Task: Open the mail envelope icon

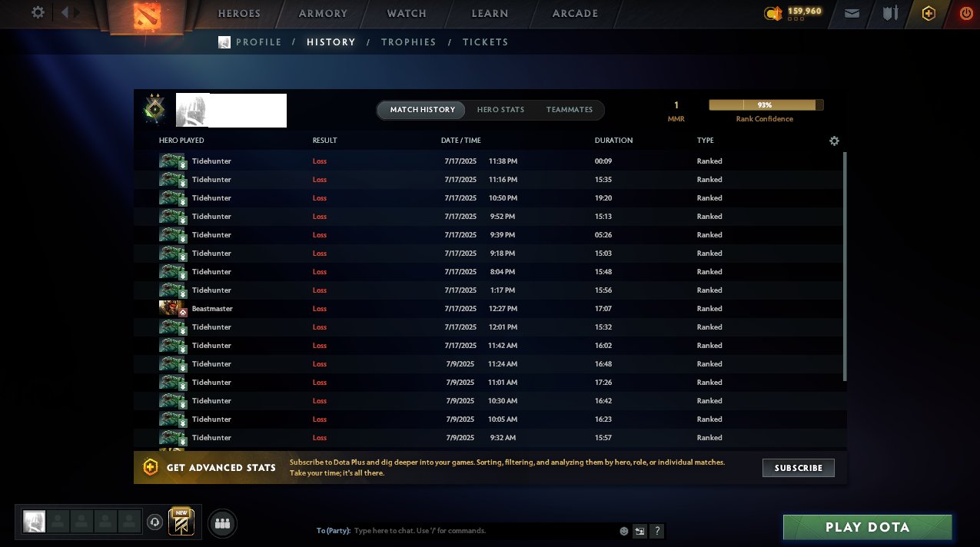Action: 852,13
